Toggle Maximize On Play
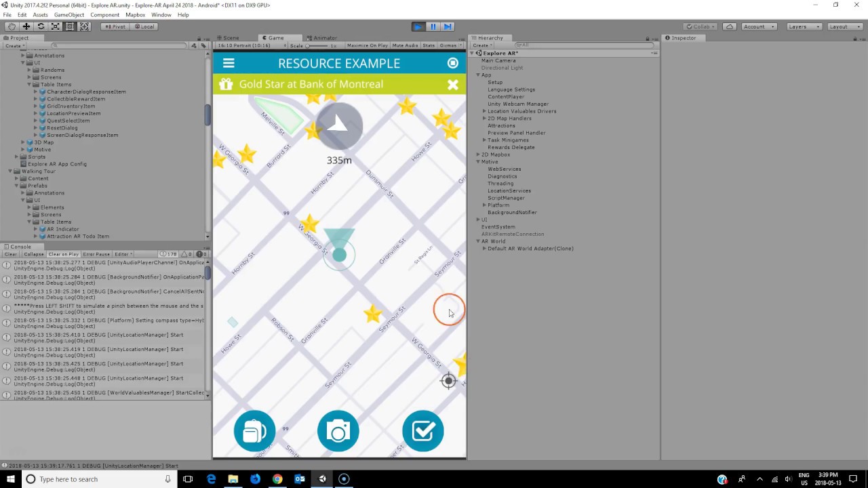The height and width of the screenshot is (488, 868). coord(367,45)
